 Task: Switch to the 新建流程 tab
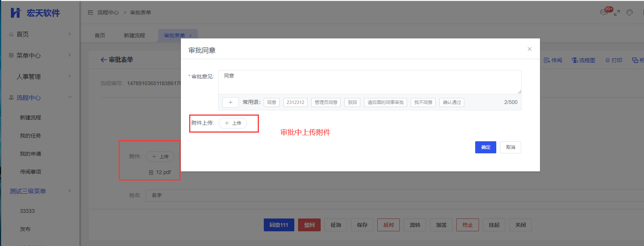pyautogui.click(x=134, y=35)
